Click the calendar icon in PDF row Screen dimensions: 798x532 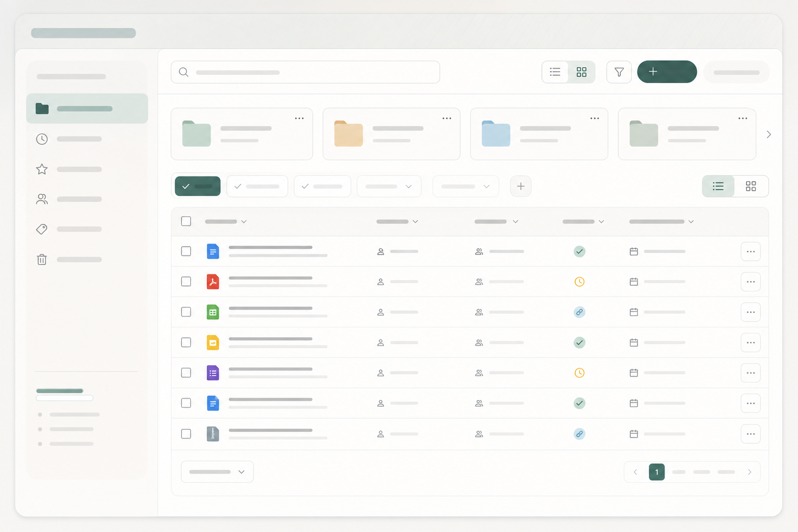click(634, 282)
